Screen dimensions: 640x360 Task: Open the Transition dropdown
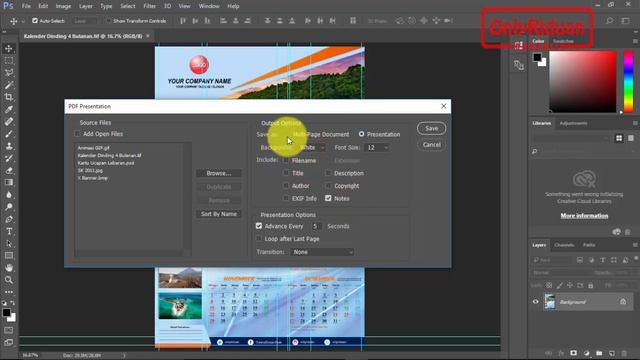(x=322, y=252)
